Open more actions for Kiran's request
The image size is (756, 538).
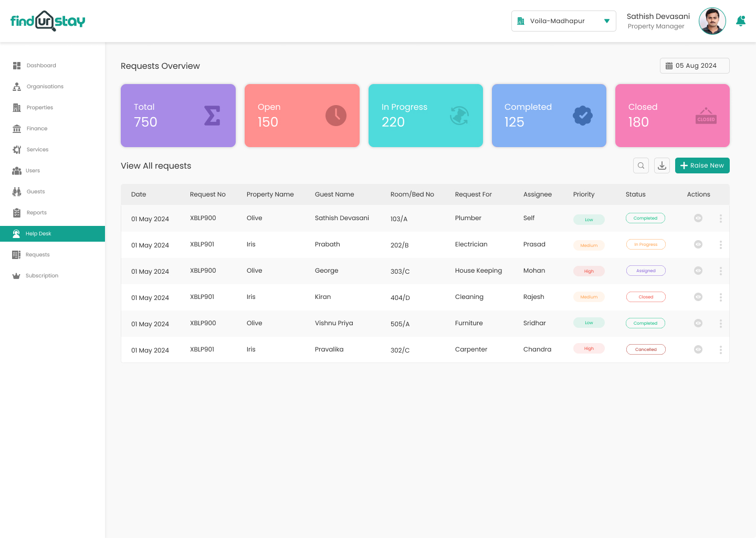click(721, 297)
